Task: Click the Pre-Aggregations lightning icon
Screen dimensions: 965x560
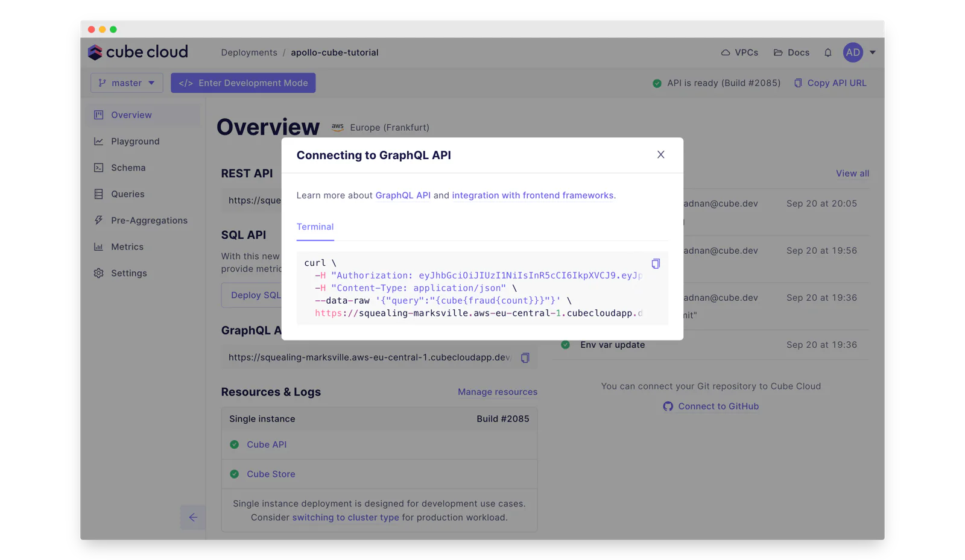Action: pos(98,221)
